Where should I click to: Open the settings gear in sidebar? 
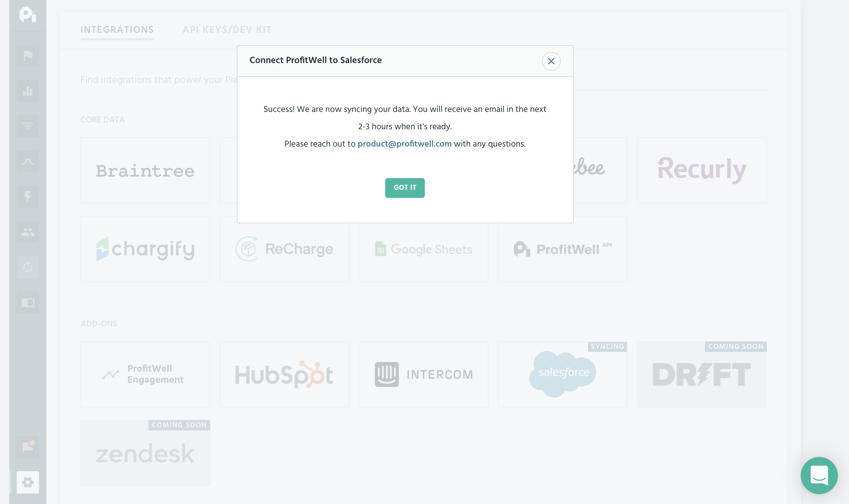pos(28,482)
